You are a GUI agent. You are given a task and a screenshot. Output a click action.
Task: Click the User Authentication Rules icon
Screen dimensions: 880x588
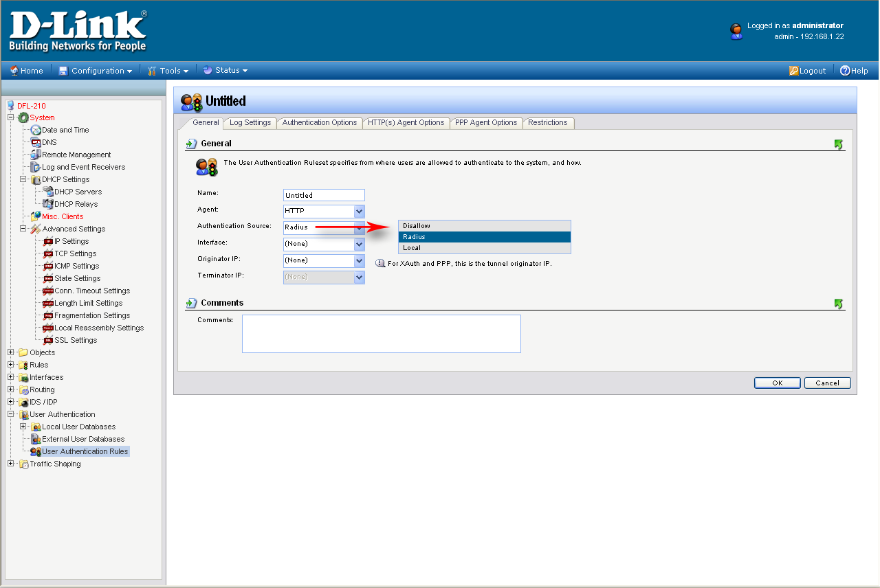coord(36,451)
